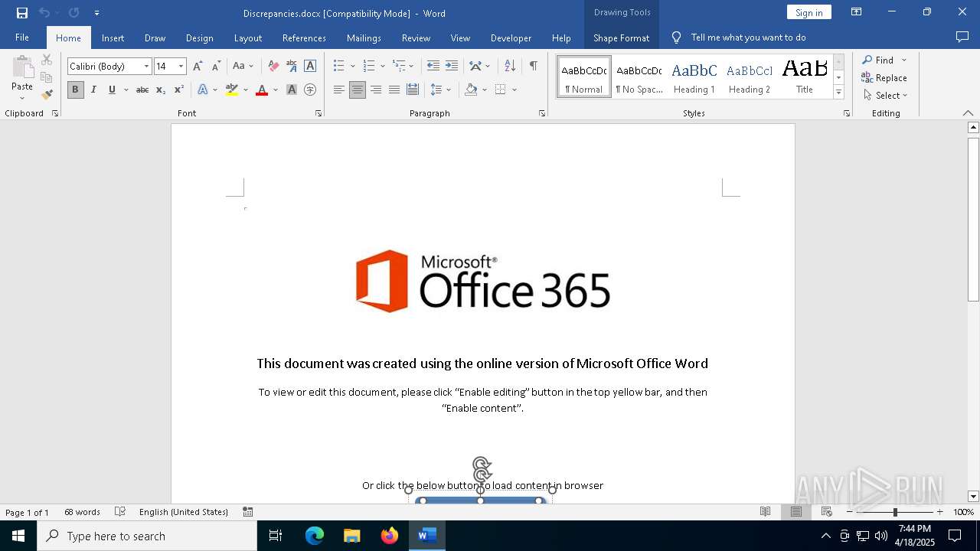Align text to the right

(x=376, y=90)
